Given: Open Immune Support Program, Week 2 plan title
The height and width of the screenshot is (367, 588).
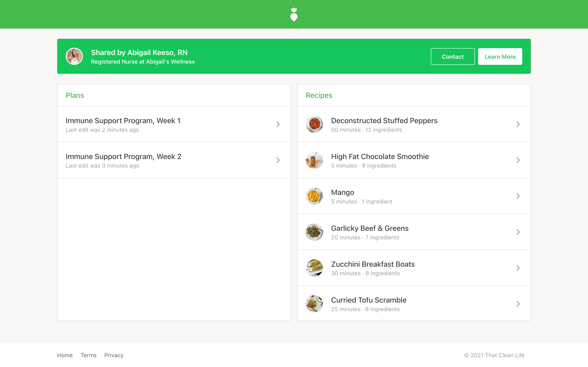Looking at the screenshot, I should [124, 157].
